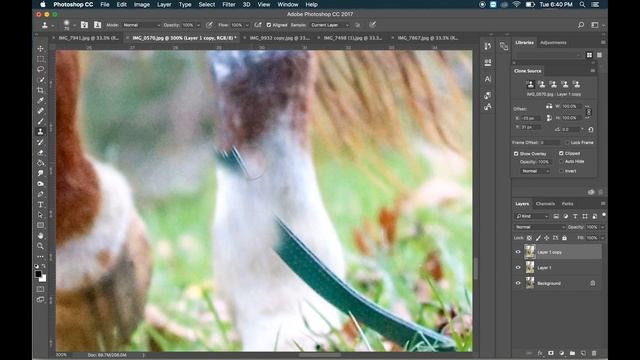Open the layer Fill dropdown arrow
Image resolution: width=640 pixels, height=360 pixels.
[602, 238]
